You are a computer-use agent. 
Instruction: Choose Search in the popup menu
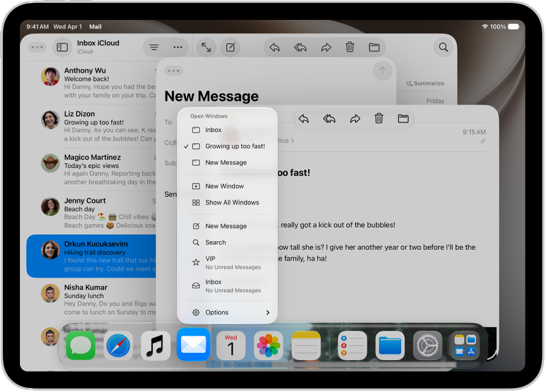227,243
